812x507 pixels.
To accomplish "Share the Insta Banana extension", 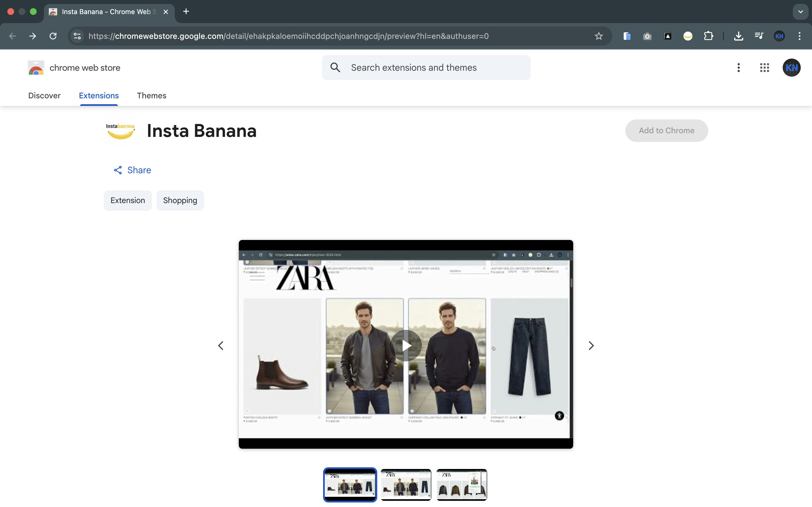I will [132, 170].
